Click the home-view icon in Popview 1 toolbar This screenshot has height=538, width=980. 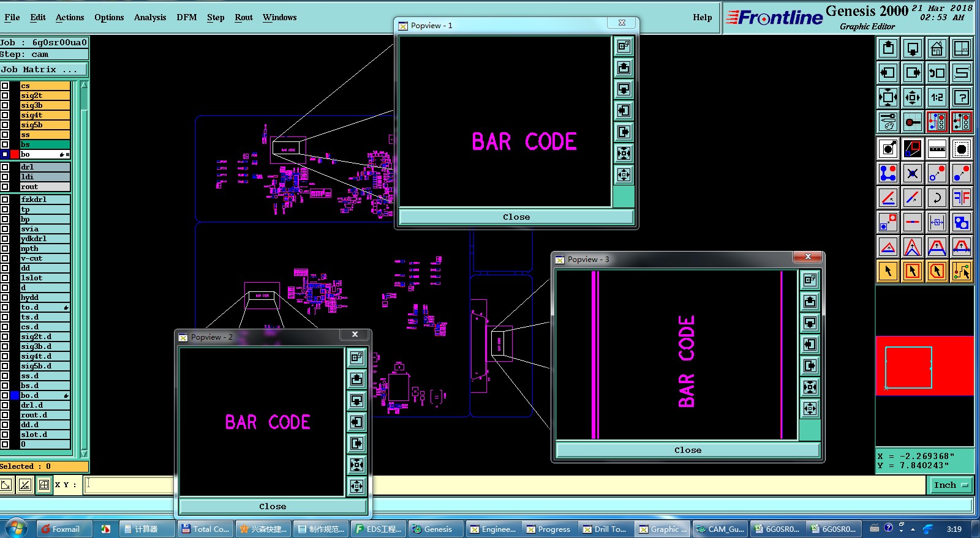click(624, 46)
